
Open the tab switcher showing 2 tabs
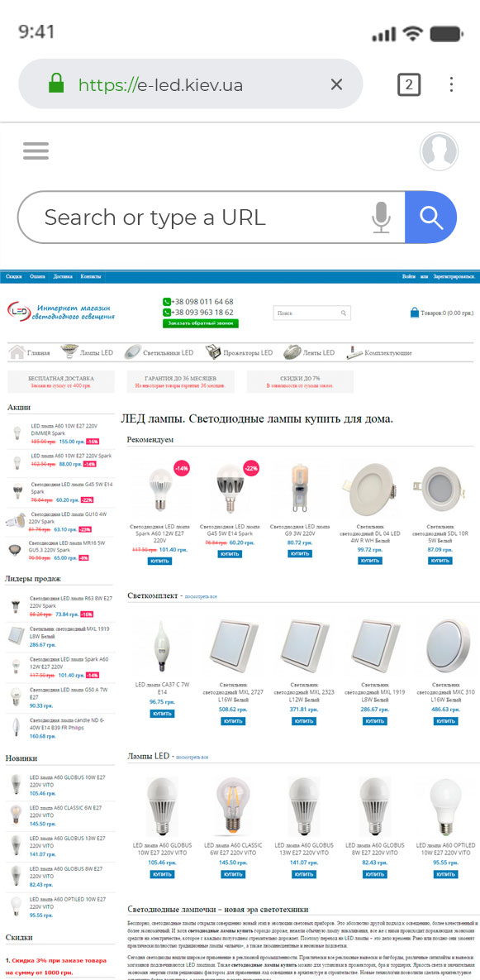[409, 84]
